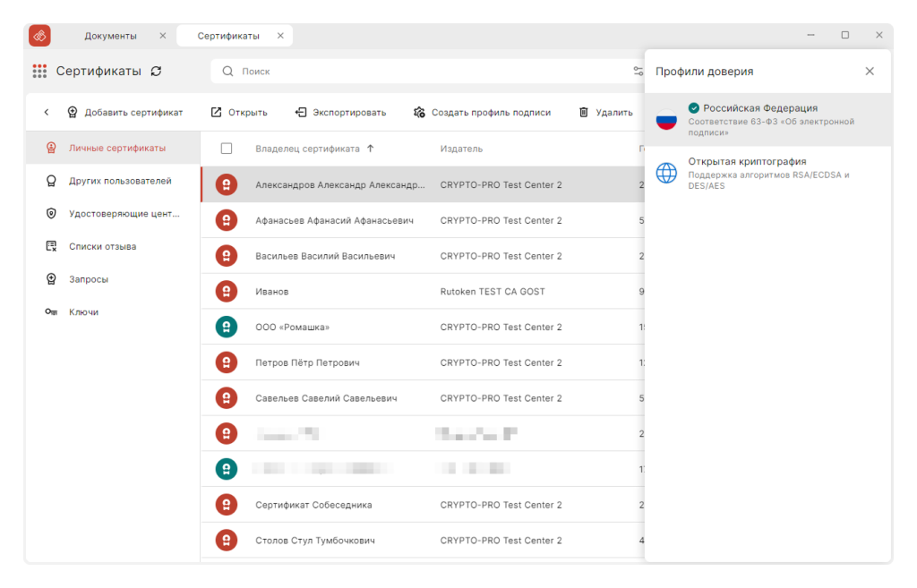Viewport: 917px width, 588px height.
Task: Select Открытая криптография trust profile
Action: [x=767, y=173]
